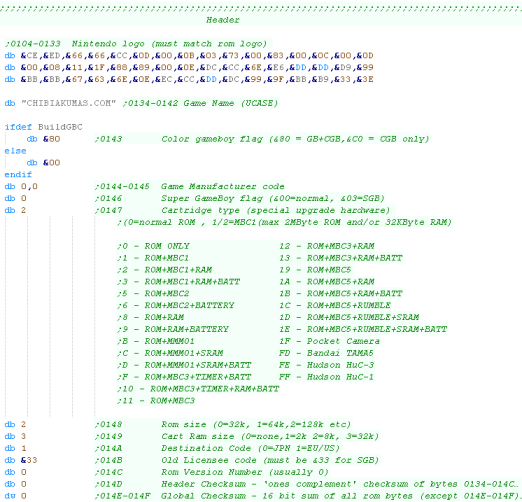This screenshot has width=522, height=502.
Task: Click the 'ifdef BuildGBC' directive
Action: click(x=43, y=127)
